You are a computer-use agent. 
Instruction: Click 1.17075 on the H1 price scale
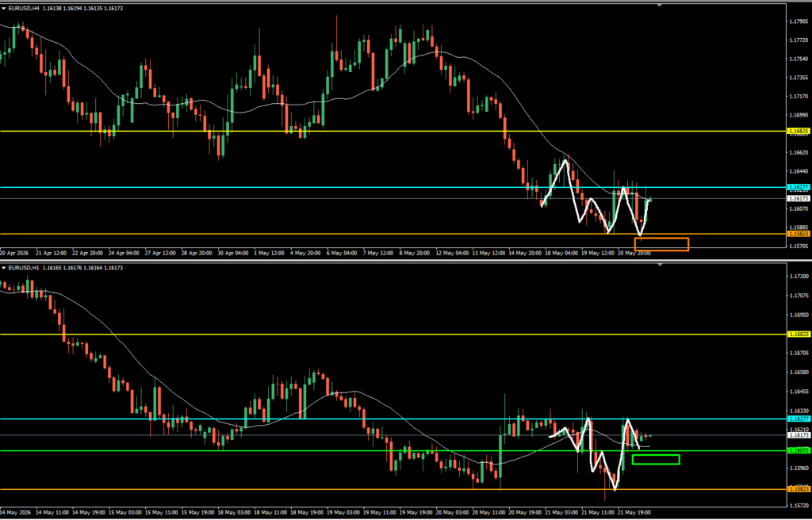[799, 296]
